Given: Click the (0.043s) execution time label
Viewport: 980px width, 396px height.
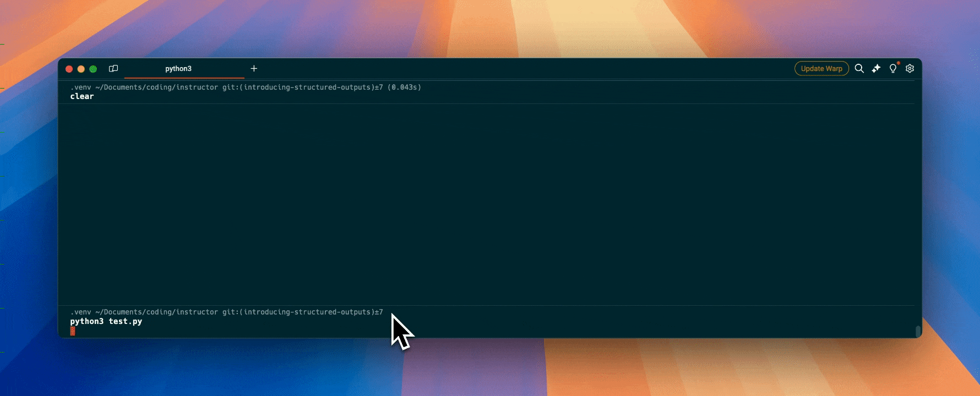Looking at the screenshot, I should (404, 87).
